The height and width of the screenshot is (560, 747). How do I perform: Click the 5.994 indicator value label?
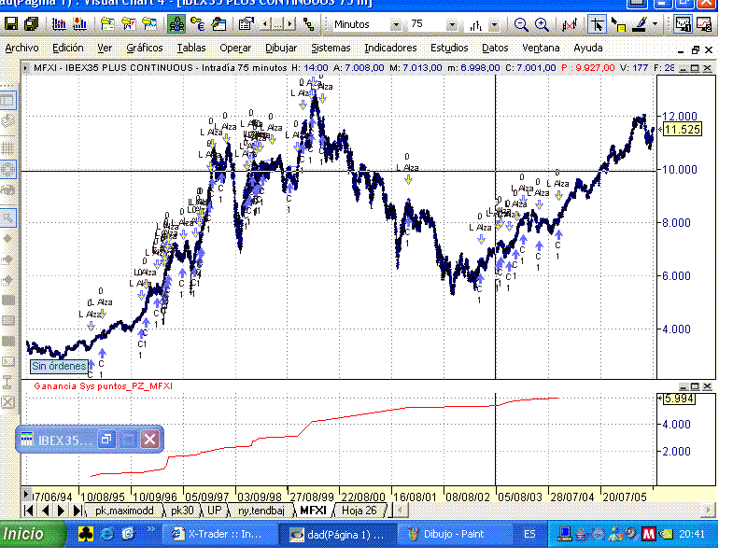click(x=679, y=399)
